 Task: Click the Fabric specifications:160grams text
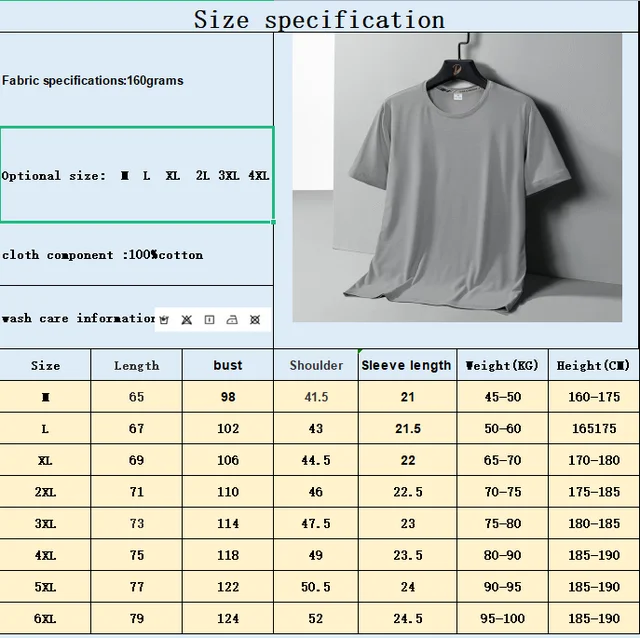click(x=93, y=81)
